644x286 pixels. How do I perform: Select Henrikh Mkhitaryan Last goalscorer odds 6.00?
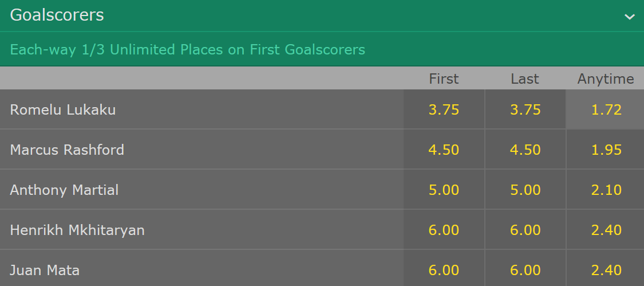pos(525,229)
